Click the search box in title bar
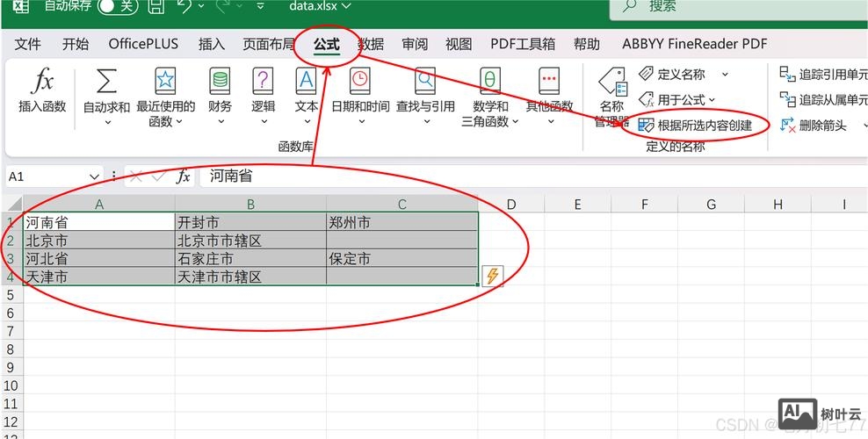The image size is (868, 439). click(739, 8)
